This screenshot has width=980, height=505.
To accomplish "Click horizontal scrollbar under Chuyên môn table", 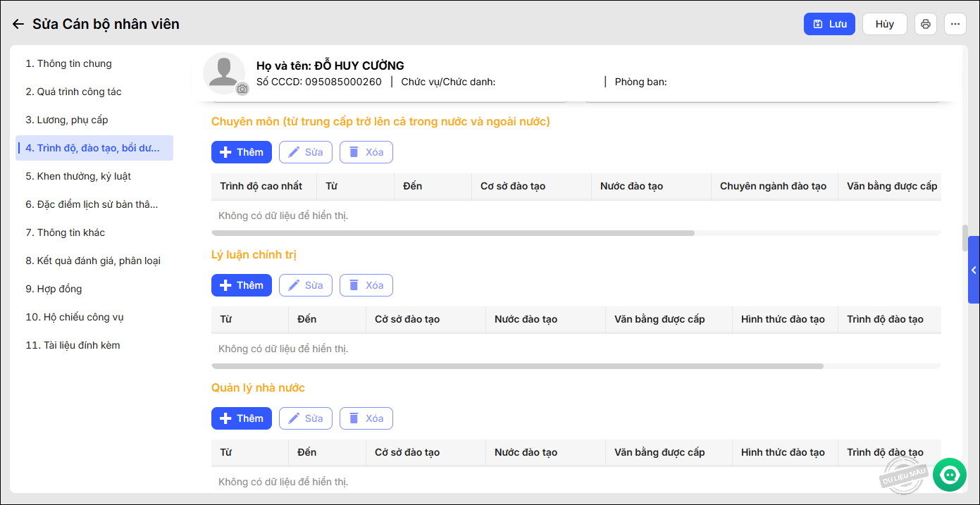I will coord(452,232).
